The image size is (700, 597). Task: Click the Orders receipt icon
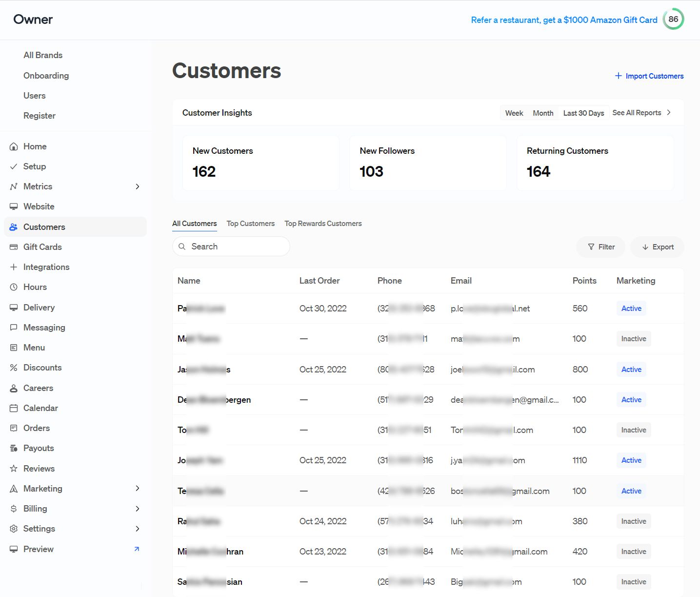pyautogui.click(x=14, y=428)
